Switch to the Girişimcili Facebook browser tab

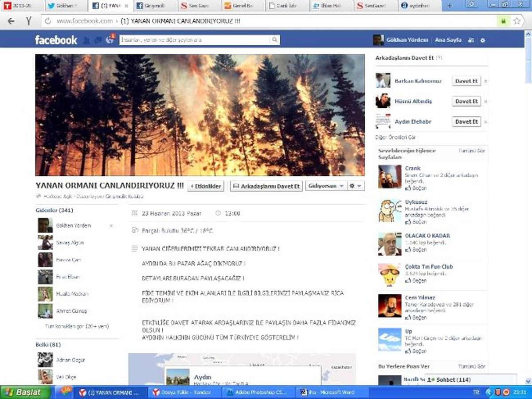tap(153, 6)
